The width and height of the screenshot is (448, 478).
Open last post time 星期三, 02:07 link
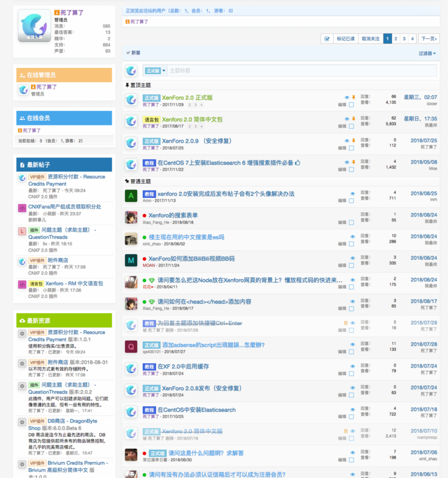(421, 97)
